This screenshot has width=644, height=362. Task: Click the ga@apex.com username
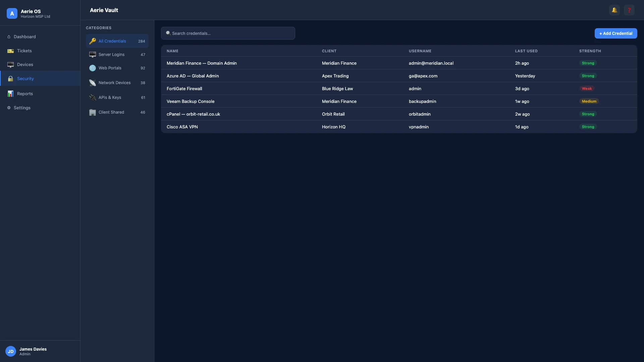(x=423, y=76)
